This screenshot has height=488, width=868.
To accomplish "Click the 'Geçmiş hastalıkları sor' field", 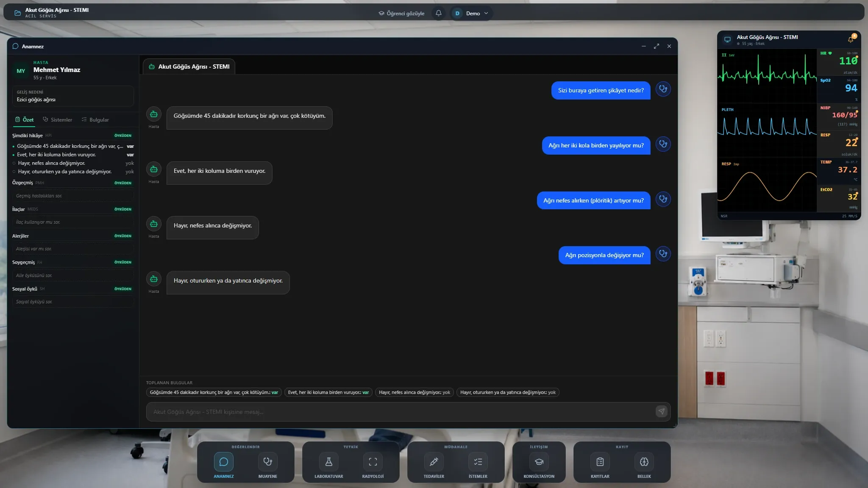I will click(x=72, y=196).
